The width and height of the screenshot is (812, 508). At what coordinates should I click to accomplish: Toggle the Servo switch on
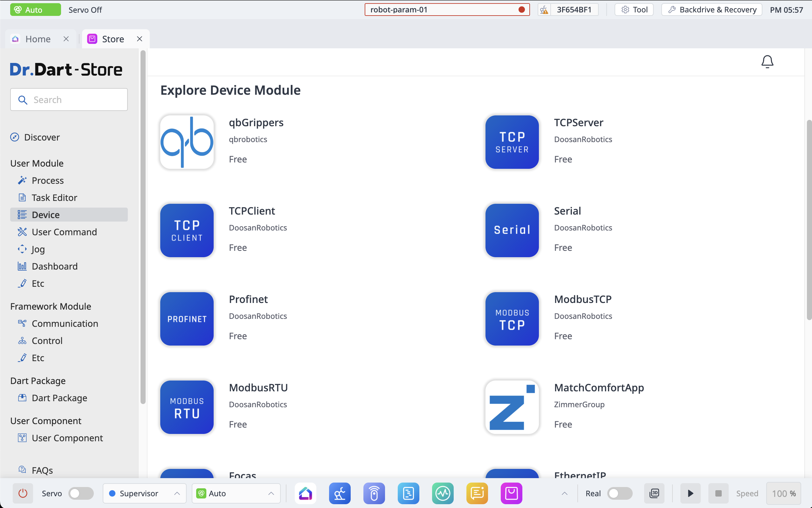coord(81,493)
